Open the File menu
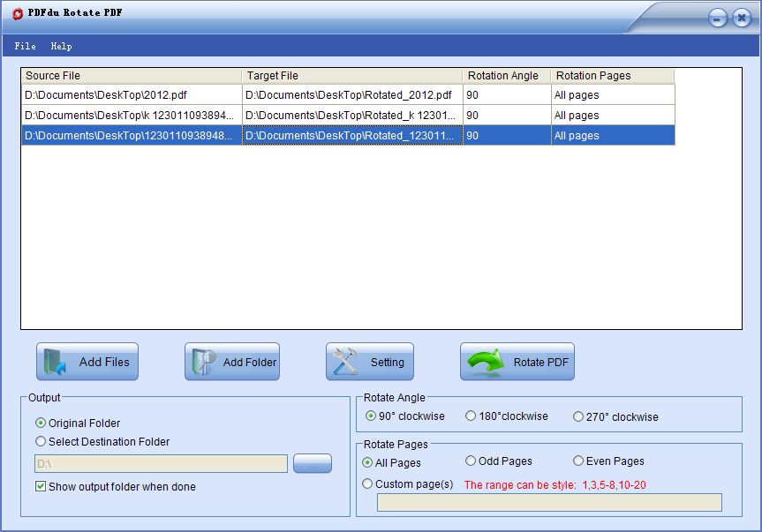This screenshot has height=532, width=762. [26, 46]
